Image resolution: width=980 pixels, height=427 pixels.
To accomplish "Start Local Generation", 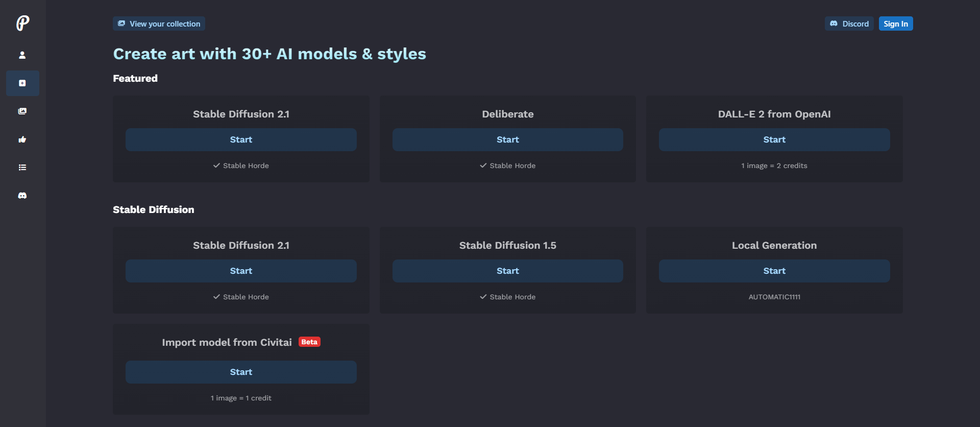I will pyautogui.click(x=774, y=271).
